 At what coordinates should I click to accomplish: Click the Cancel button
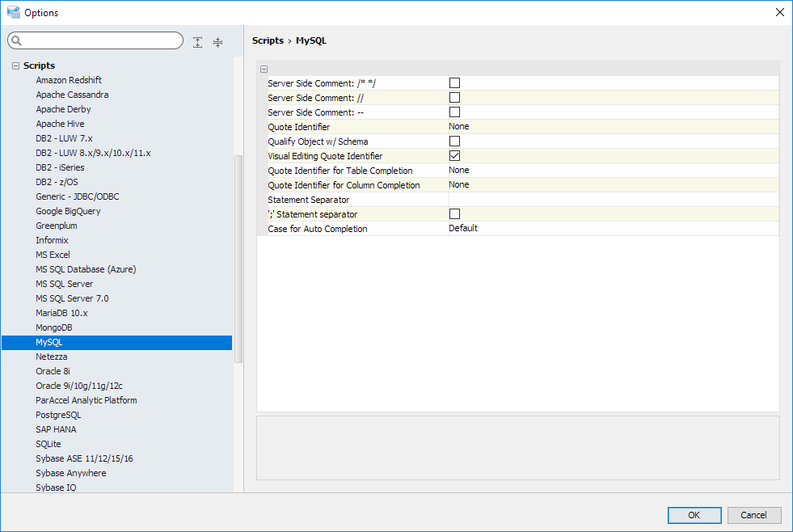click(x=753, y=515)
